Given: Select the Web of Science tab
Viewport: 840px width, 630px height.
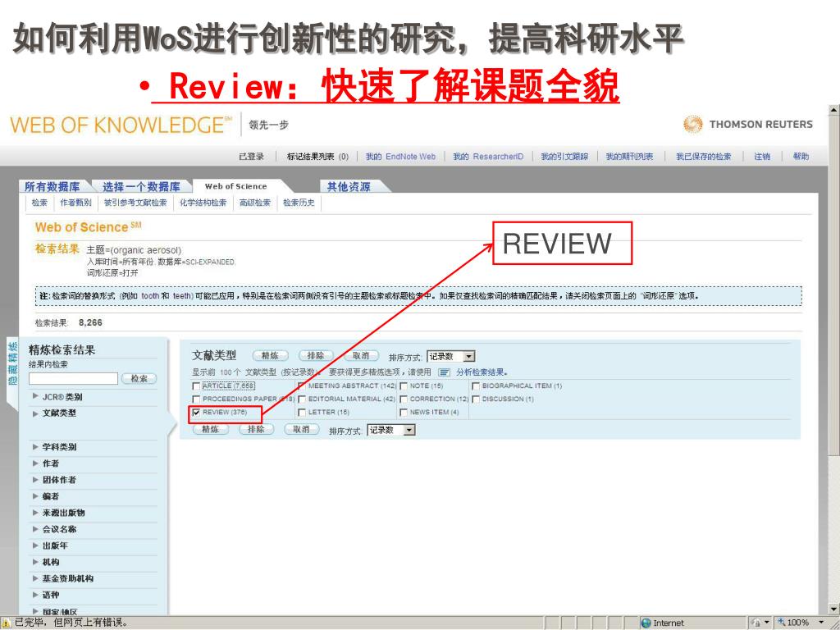Looking at the screenshot, I should 235,186.
